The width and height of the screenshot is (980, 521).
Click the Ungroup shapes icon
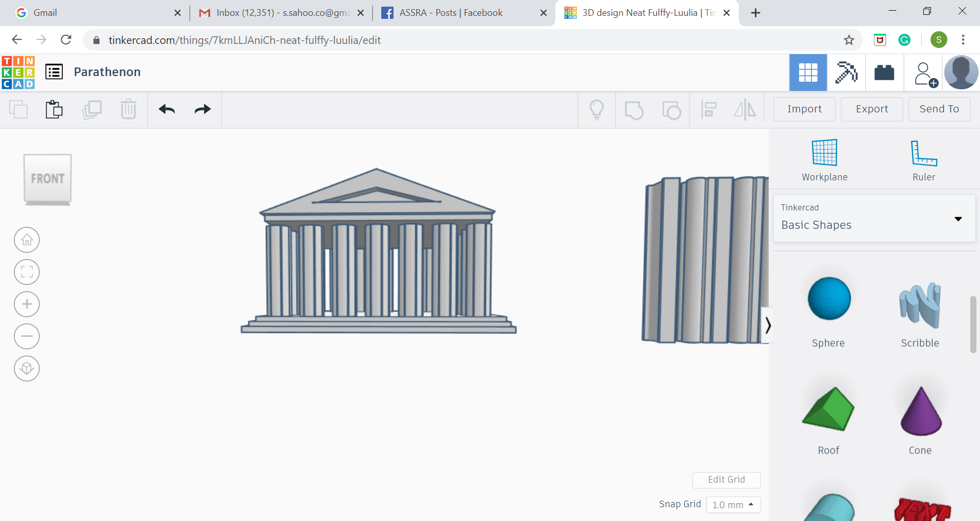click(x=671, y=110)
